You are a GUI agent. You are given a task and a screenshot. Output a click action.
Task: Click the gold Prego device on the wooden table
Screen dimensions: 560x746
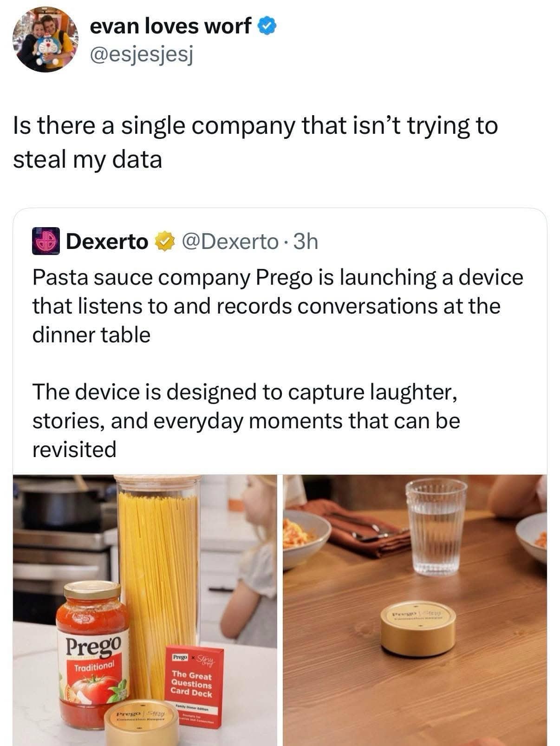point(418,628)
